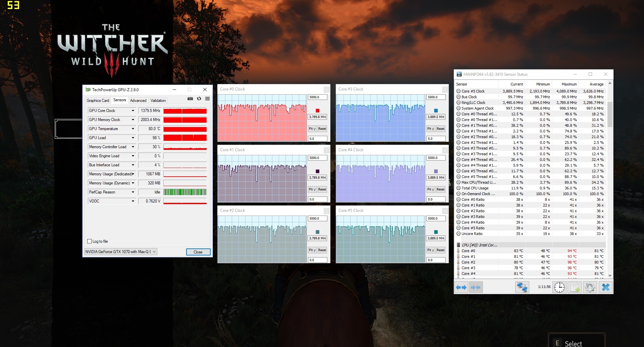Click the GPU-Z screenshot camera icon

pos(190,99)
